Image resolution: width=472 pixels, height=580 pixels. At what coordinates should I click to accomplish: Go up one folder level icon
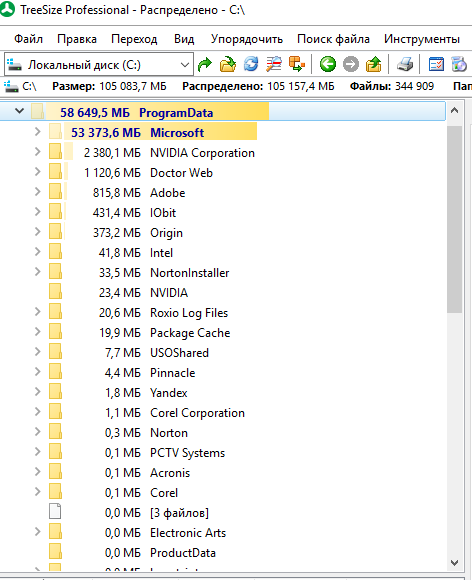point(374,64)
